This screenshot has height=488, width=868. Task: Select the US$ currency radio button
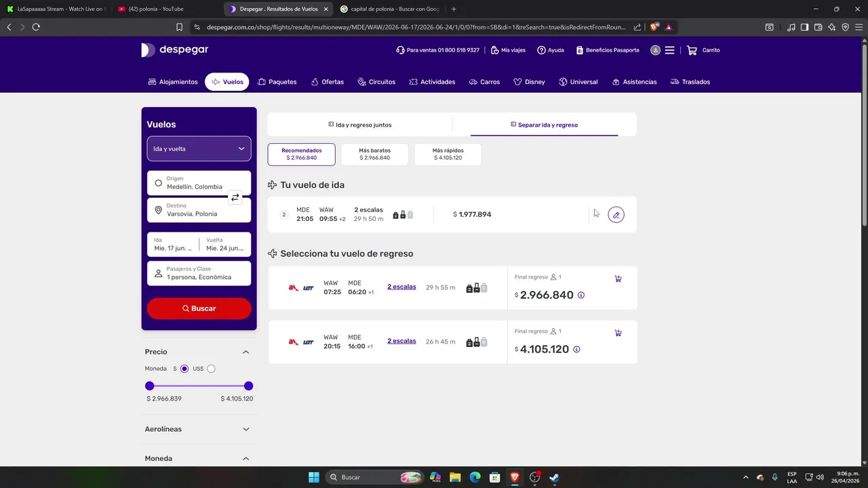[x=211, y=369]
